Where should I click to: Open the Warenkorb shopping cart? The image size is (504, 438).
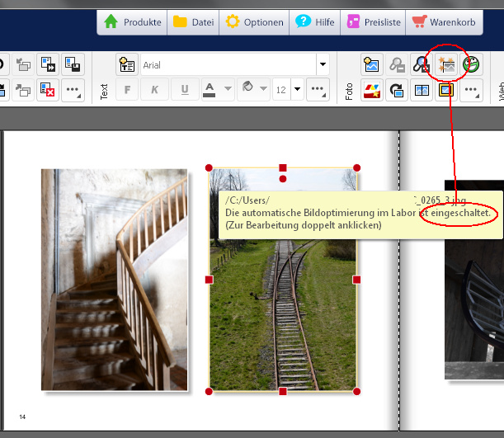click(440, 22)
